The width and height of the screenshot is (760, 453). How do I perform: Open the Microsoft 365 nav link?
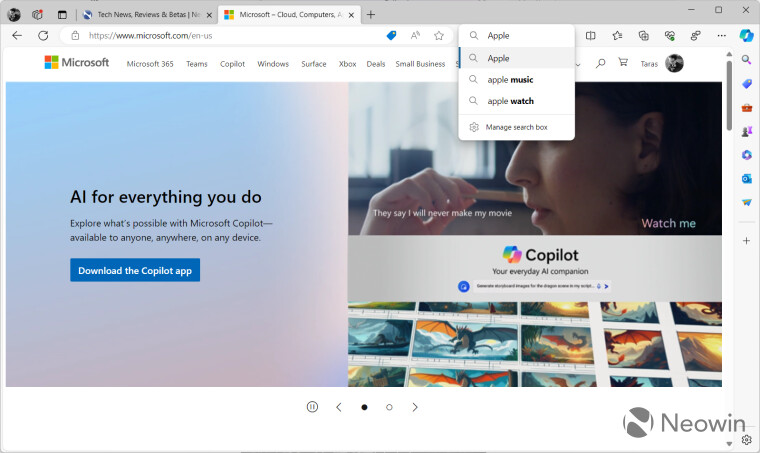click(x=150, y=64)
